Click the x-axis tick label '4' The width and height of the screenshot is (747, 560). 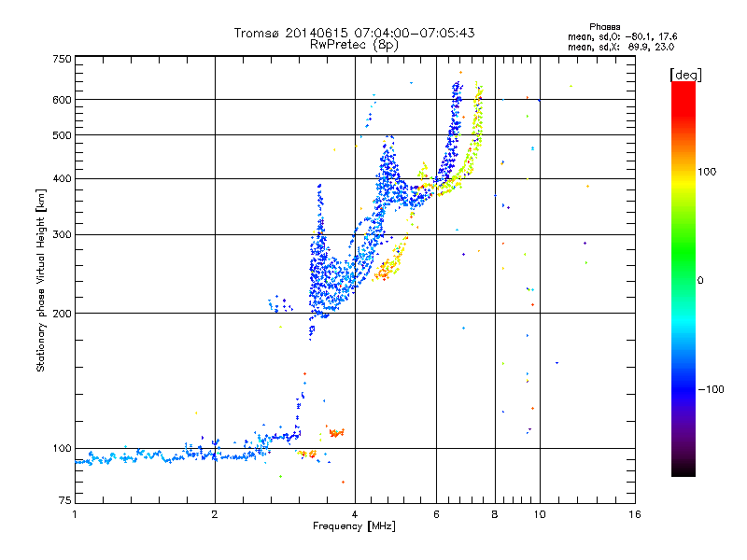pos(355,514)
